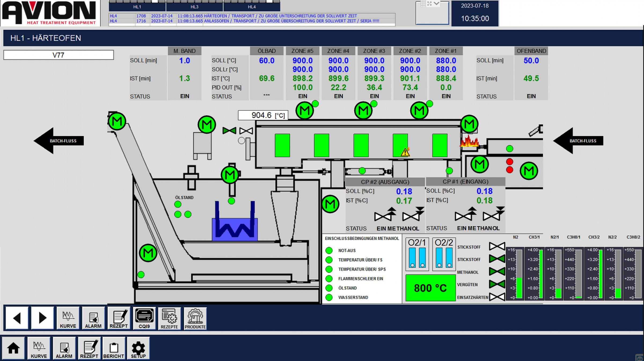Open the PRODUKTE furnace icon
Screen dimensions: 644x361
tap(195, 319)
